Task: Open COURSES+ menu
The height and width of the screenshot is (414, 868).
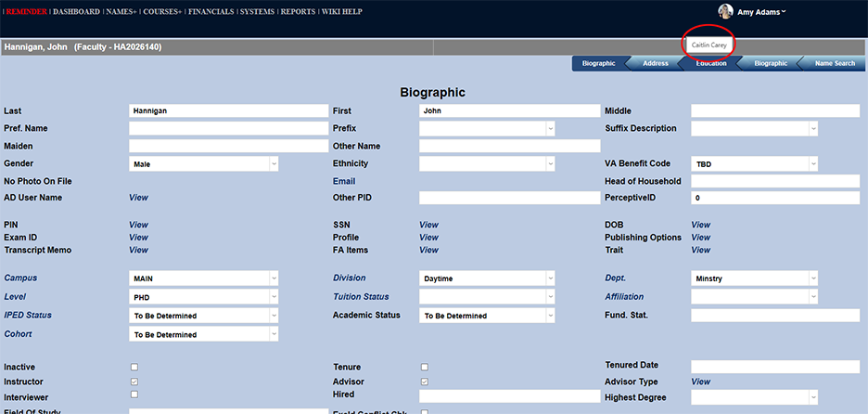Action: (163, 12)
